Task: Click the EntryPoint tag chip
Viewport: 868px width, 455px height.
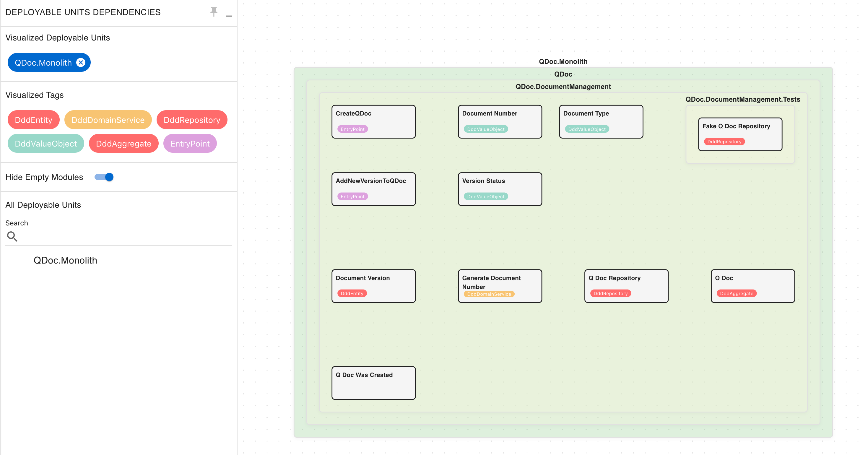Action: click(190, 143)
